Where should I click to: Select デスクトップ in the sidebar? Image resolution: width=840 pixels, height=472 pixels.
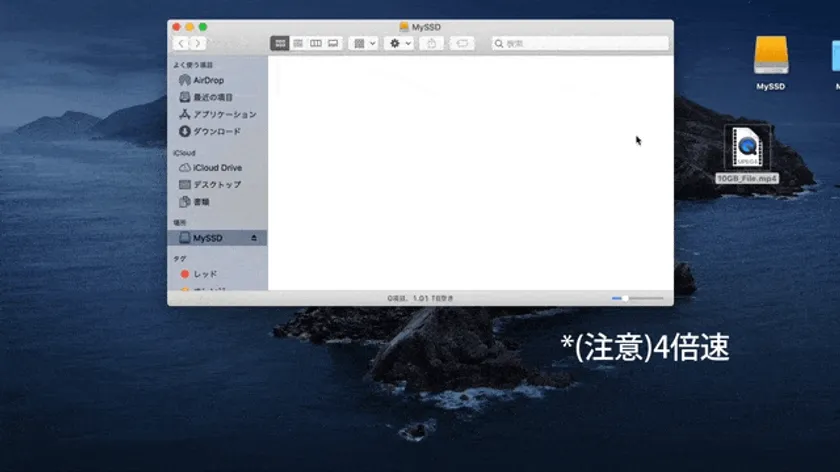216,185
